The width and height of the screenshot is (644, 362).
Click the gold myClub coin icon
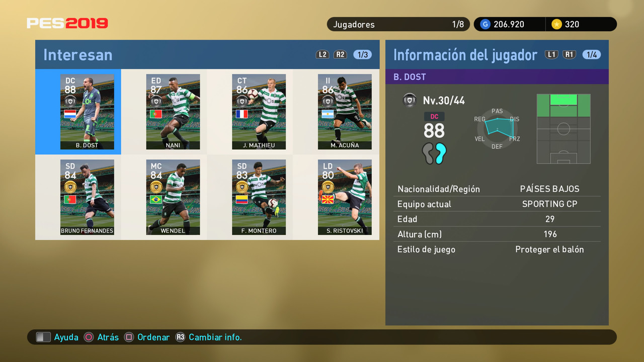pyautogui.click(x=556, y=24)
